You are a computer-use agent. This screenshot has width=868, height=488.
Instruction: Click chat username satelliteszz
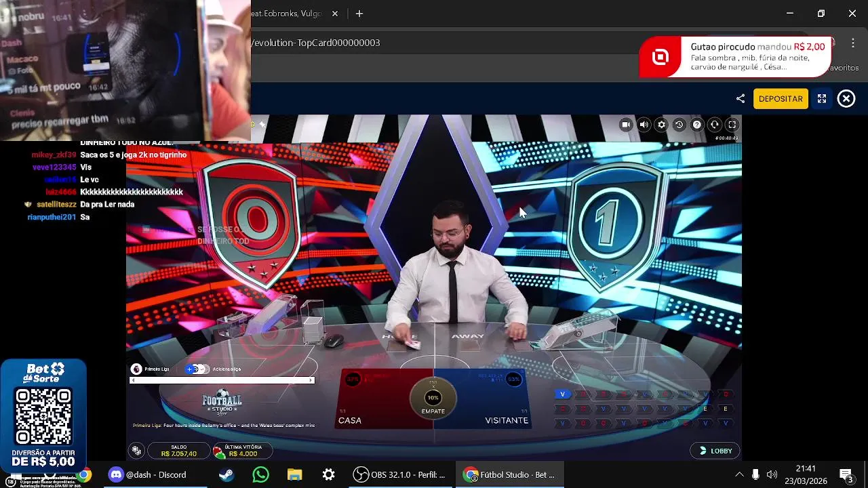point(56,205)
